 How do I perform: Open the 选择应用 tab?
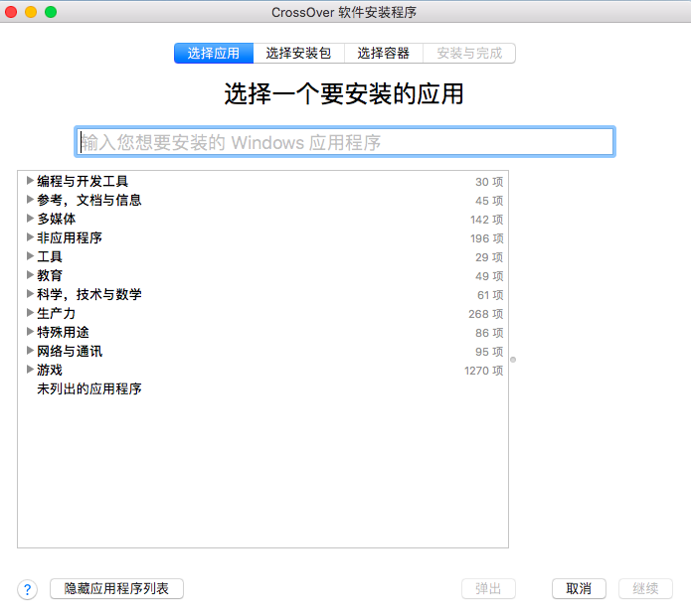coord(213,54)
